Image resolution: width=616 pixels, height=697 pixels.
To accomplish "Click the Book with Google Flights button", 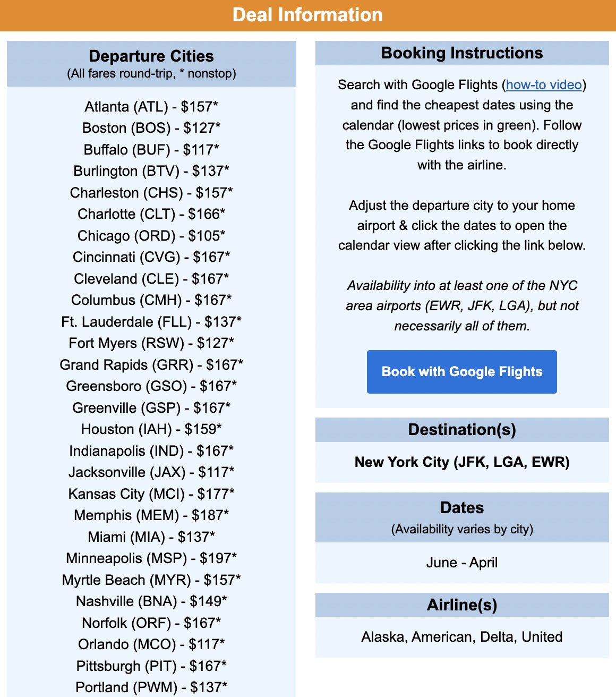I will pos(461,372).
